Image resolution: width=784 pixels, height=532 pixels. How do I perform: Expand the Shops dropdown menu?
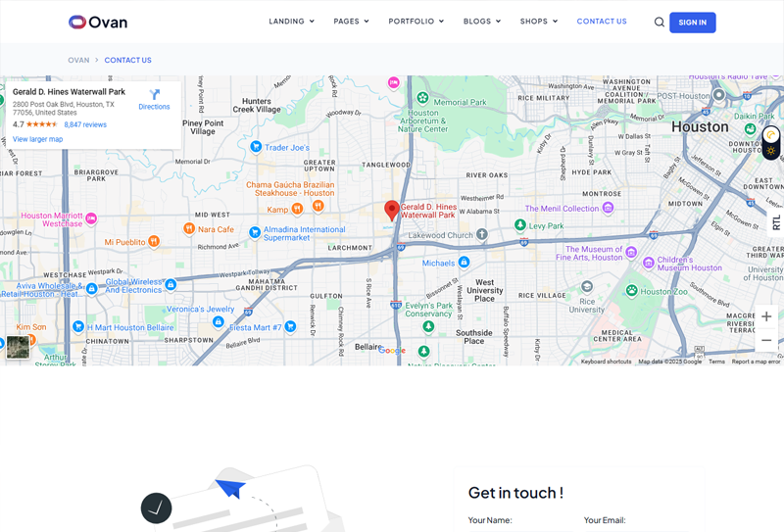click(539, 22)
